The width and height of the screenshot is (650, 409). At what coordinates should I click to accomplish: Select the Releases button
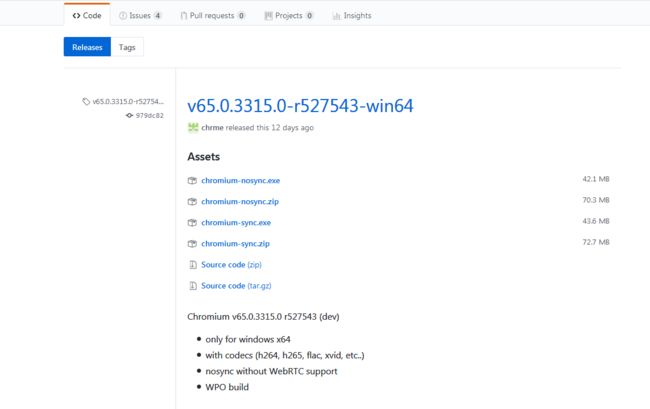coord(87,47)
